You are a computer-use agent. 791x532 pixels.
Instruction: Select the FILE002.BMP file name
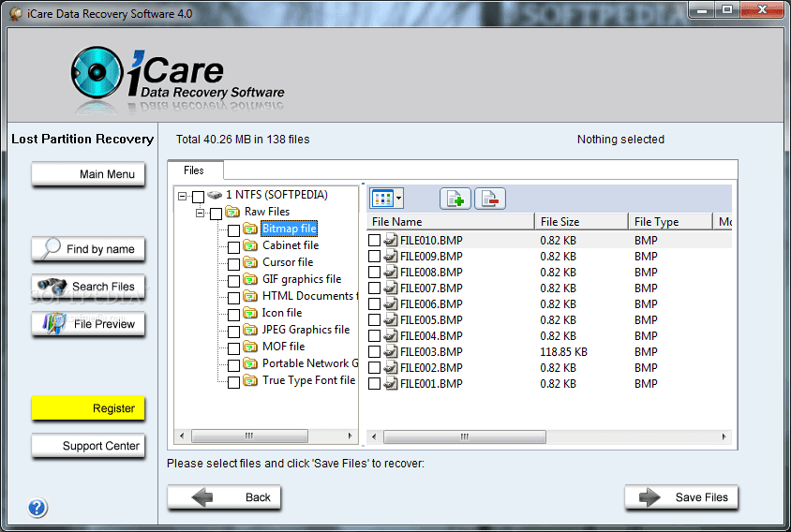tap(431, 367)
